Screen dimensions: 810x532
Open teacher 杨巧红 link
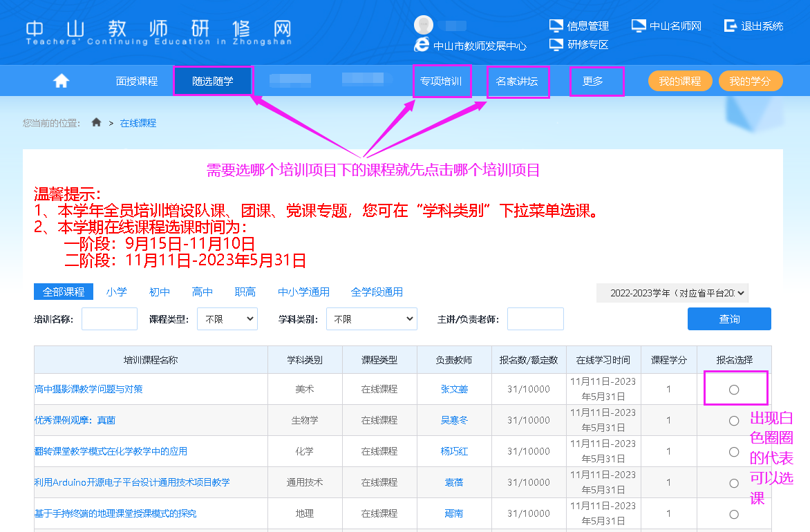454,451
